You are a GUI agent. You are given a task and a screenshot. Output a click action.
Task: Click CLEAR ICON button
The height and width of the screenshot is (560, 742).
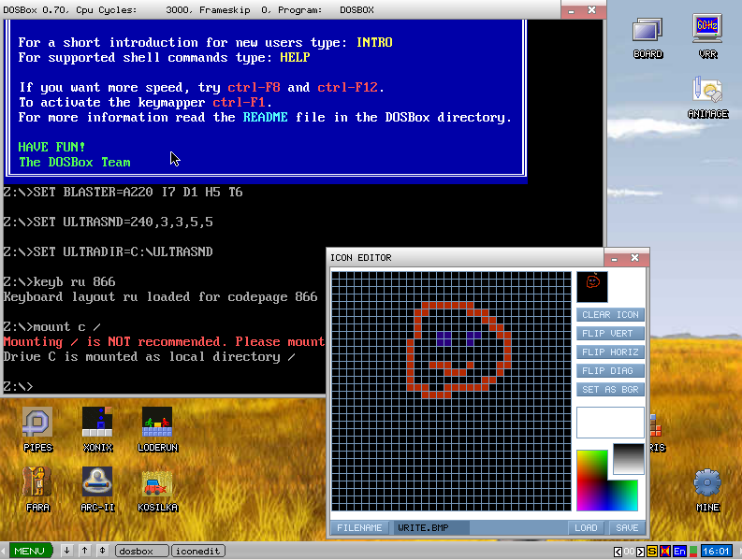point(610,315)
